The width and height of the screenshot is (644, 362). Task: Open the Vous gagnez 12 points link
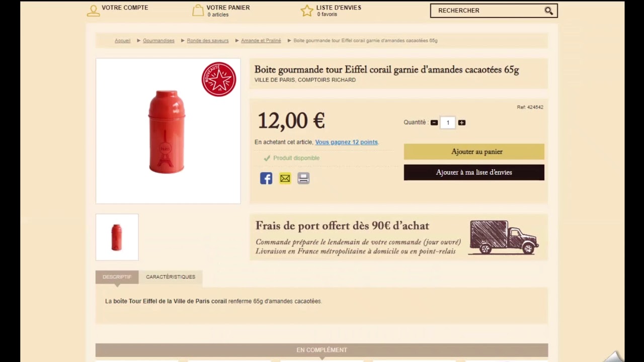(x=346, y=142)
